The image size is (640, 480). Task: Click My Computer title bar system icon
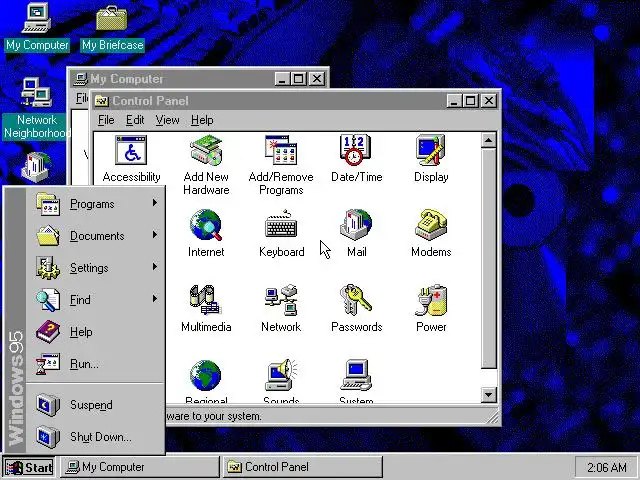(x=80, y=79)
